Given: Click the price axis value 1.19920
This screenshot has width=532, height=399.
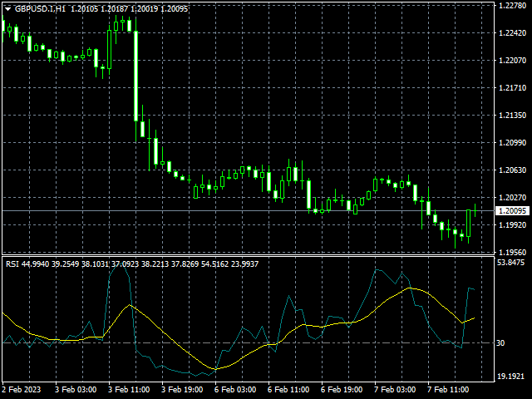Looking at the screenshot, I should point(512,225).
